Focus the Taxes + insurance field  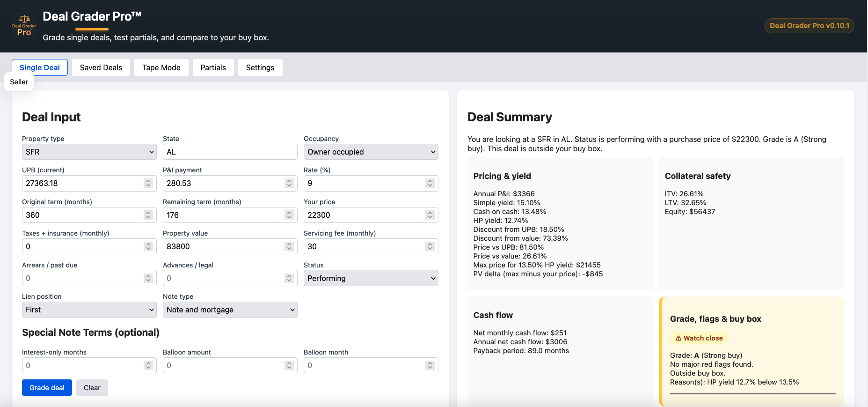[x=89, y=246]
